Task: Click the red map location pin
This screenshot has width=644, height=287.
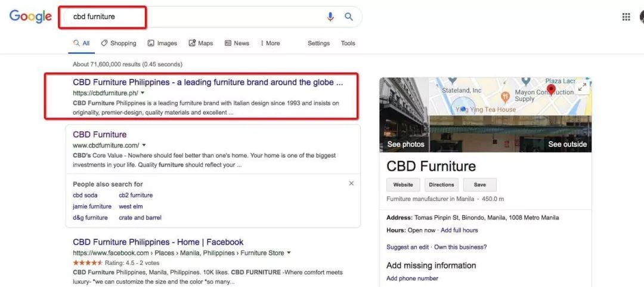Action: (x=551, y=90)
